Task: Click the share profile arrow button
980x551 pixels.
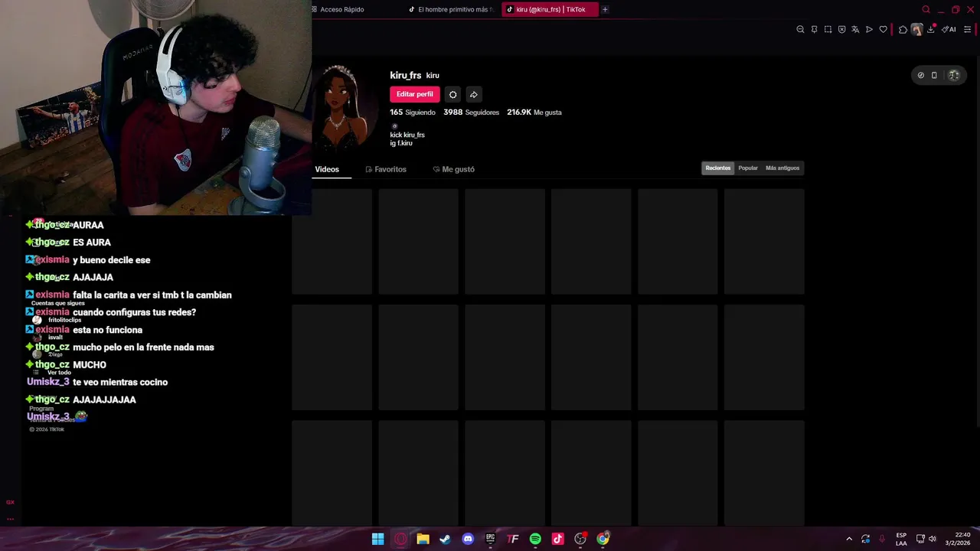Action: point(473,94)
